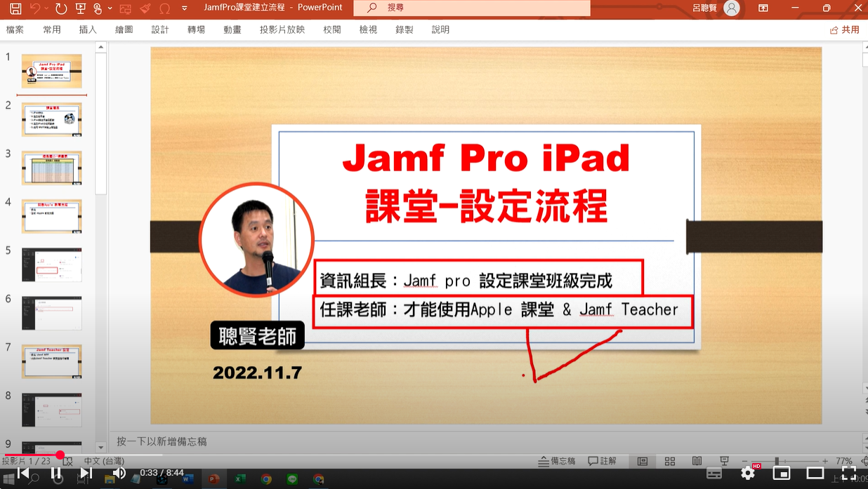868x489 pixels.
Task: Expand the Customize Quick Access Toolbar dropdown
Action: (185, 8)
